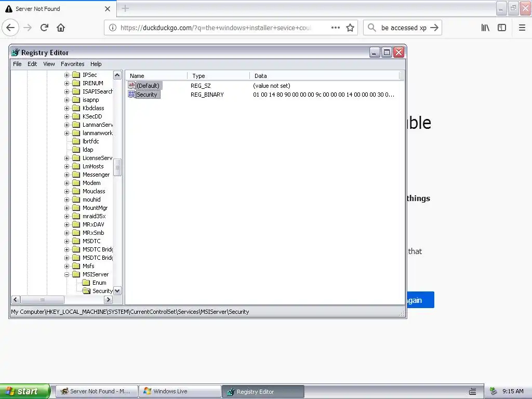Switch to Windows Live taskbar button

click(180, 391)
